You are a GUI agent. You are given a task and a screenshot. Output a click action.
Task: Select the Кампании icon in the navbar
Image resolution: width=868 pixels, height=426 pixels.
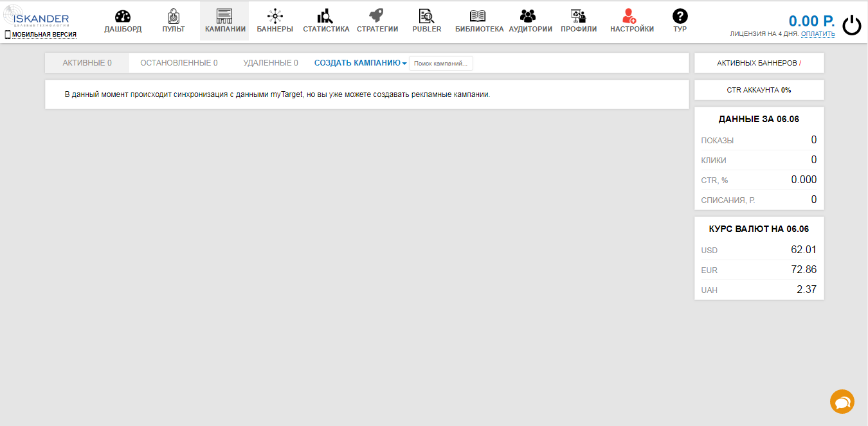224,16
